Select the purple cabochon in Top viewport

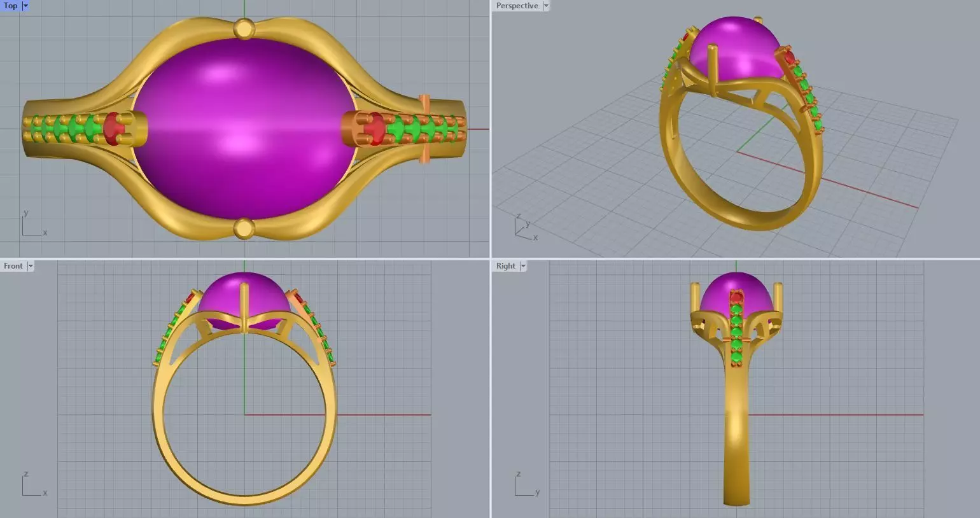(x=245, y=129)
